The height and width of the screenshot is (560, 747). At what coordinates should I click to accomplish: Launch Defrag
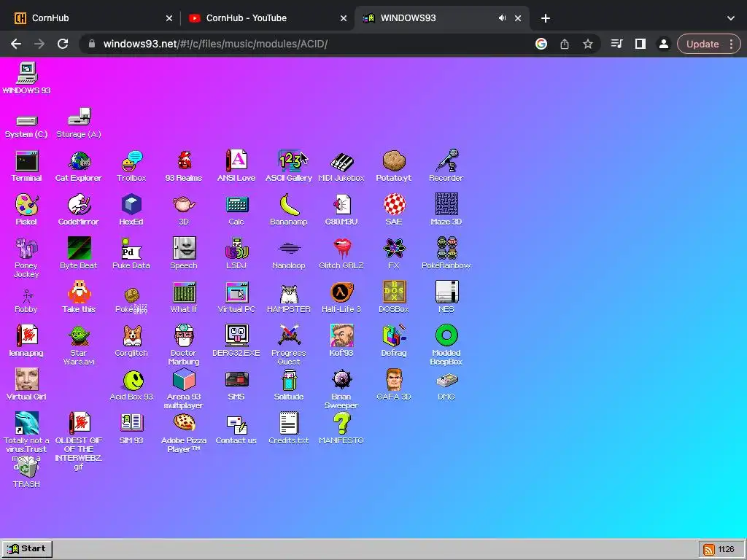click(393, 341)
